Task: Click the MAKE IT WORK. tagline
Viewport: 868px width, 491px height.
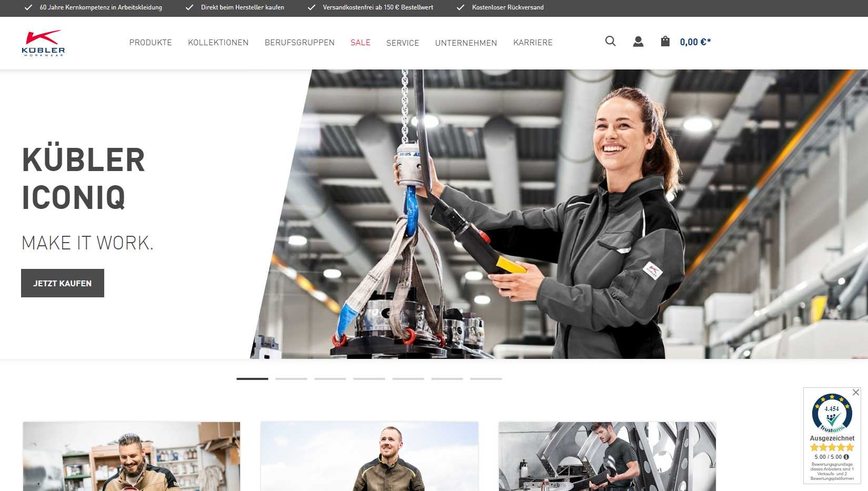Action: click(x=87, y=243)
